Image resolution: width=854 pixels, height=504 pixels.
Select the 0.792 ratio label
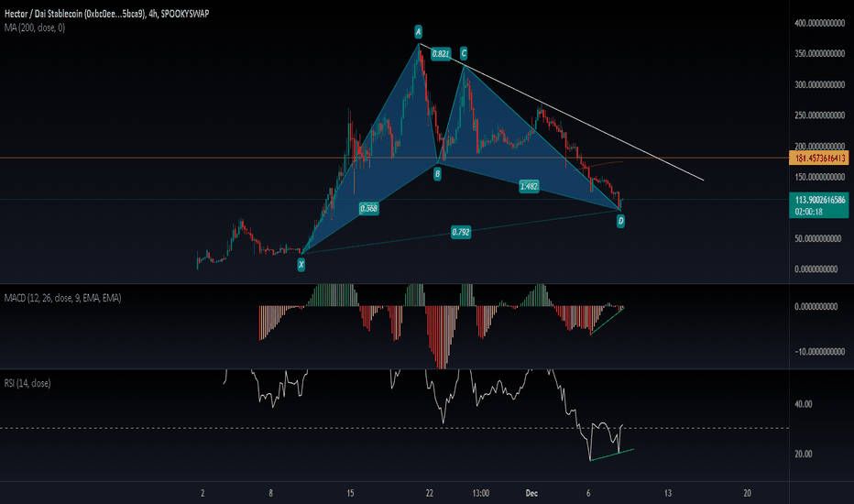click(461, 232)
